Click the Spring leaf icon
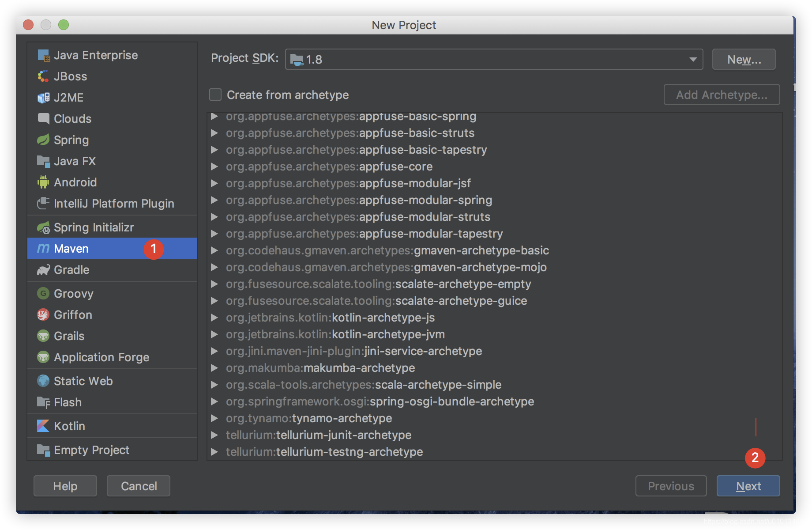The height and width of the screenshot is (530, 812). tap(43, 140)
